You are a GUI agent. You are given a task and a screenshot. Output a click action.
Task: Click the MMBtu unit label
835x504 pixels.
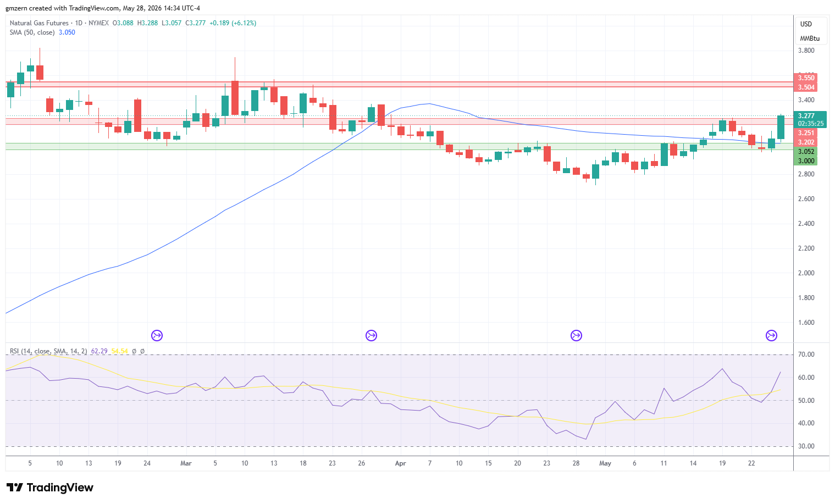810,38
